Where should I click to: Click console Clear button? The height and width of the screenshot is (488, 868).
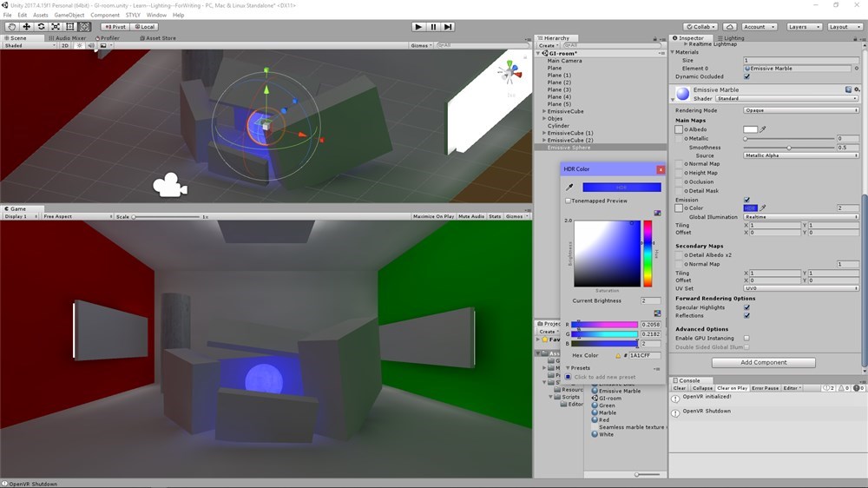click(680, 388)
